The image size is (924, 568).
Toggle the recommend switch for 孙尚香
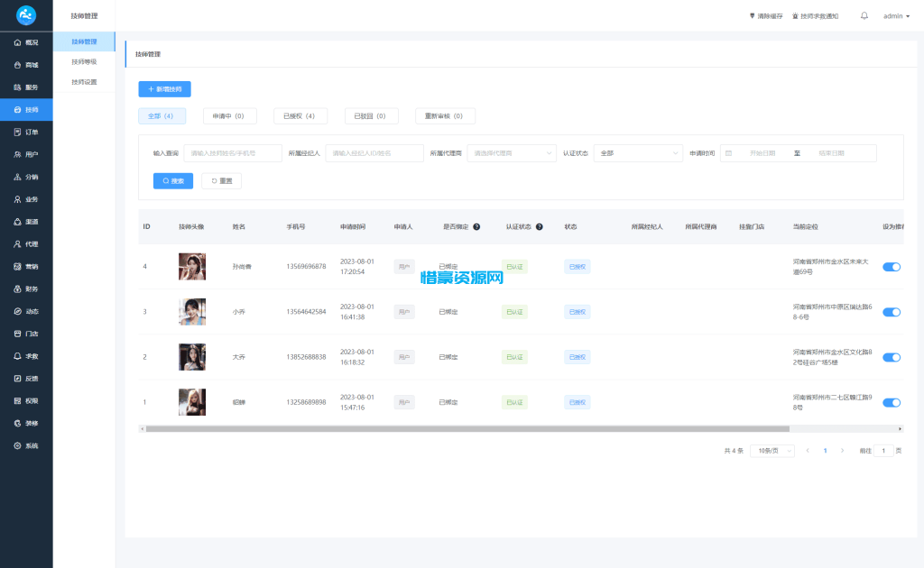pos(891,267)
